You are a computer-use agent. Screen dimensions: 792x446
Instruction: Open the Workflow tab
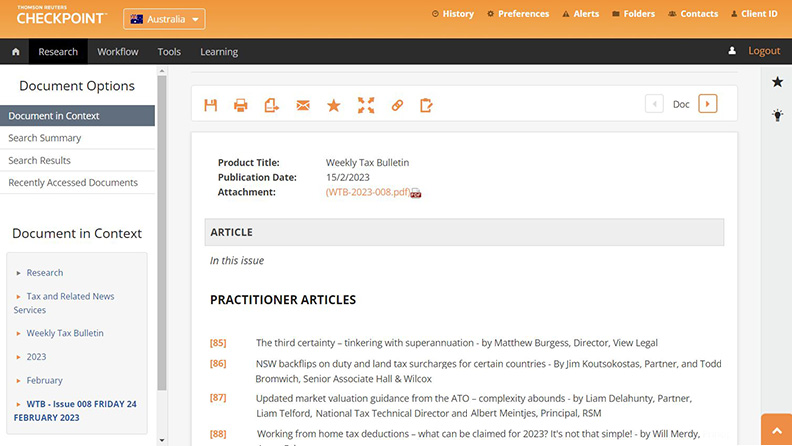(118, 52)
